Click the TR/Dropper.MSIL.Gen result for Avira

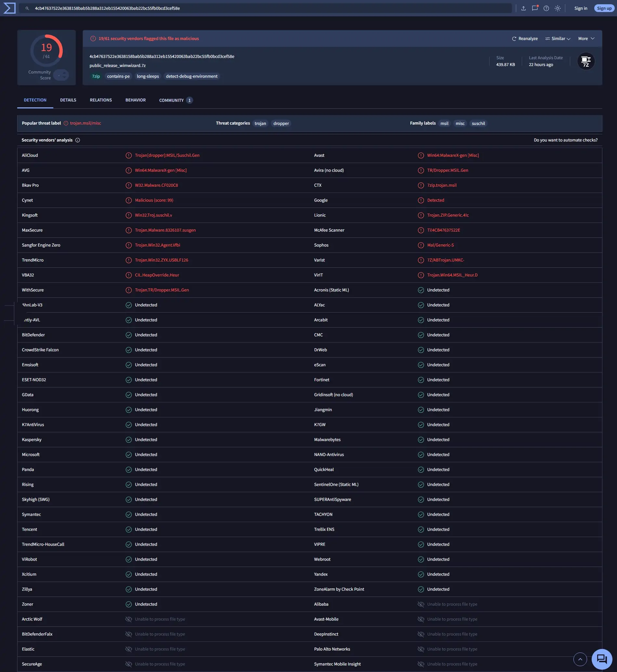coord(448,170)
